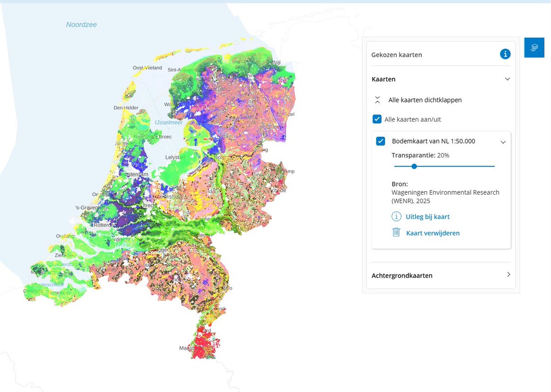
Task: Collapse all maps using the double-chevron icon
Action: coord(377,99)
